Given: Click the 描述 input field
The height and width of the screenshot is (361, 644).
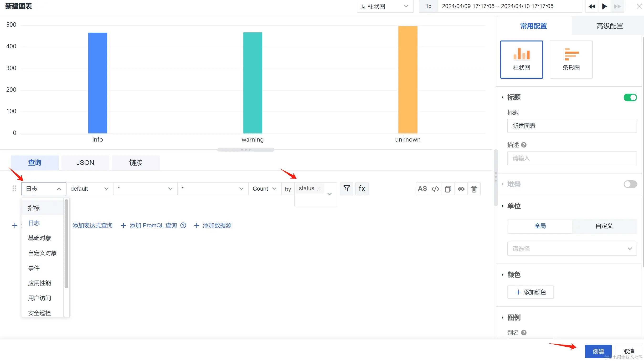Looking at the screenshot, I should coord(572,158).
